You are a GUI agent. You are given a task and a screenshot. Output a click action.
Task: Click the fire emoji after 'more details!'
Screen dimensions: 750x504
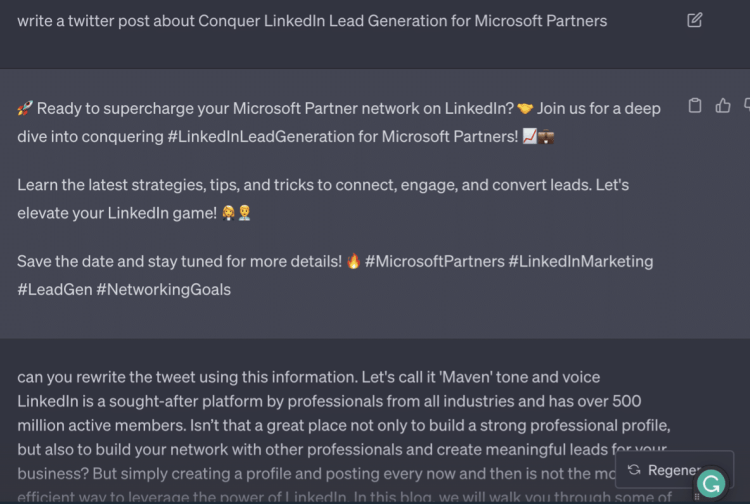tap(353, 261)
